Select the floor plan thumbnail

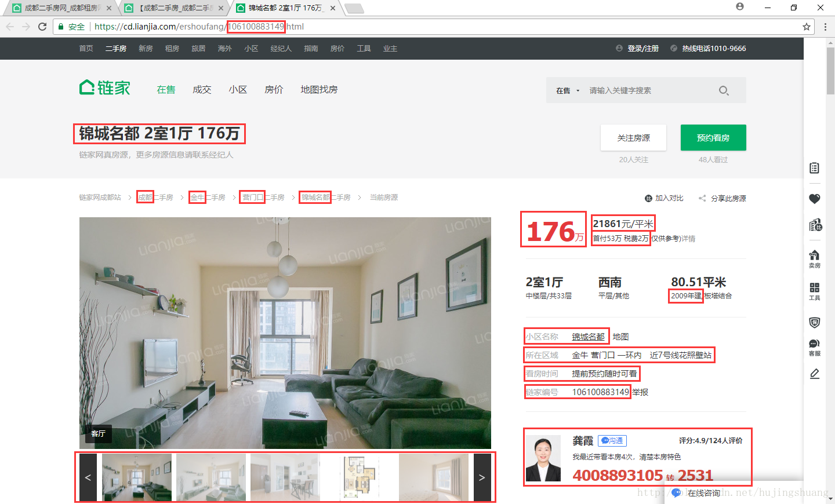[x=360, y=477]
